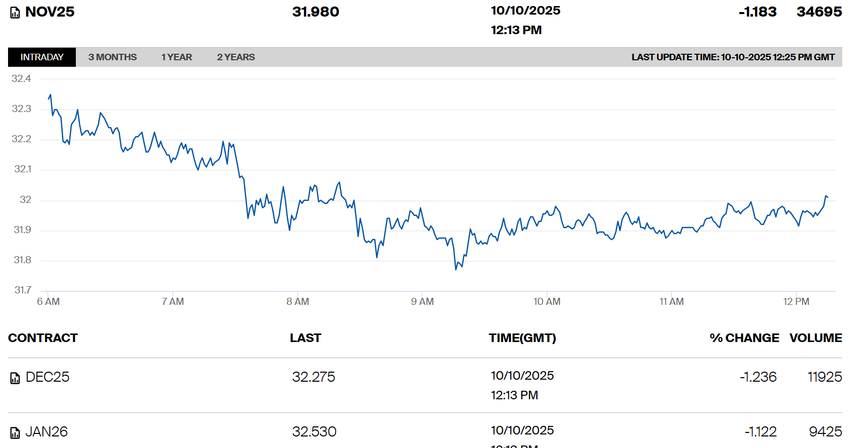Click the last update time text

point(733,57)
